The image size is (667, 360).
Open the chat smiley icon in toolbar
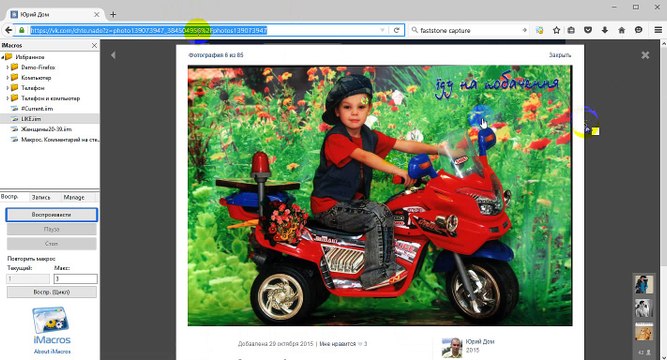pos(638,30)
